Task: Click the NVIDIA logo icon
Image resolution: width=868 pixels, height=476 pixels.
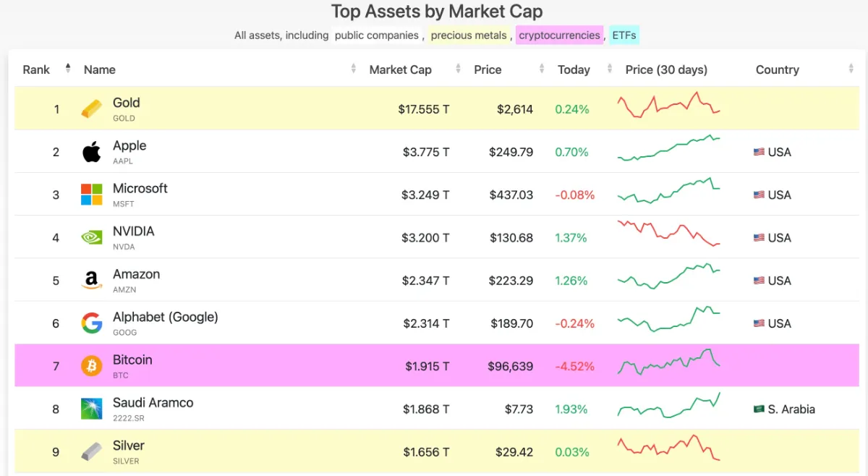Action: [92, 237]
